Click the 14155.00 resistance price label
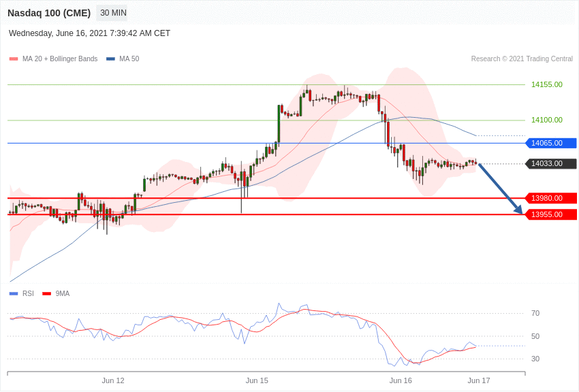 coord(547,85)
